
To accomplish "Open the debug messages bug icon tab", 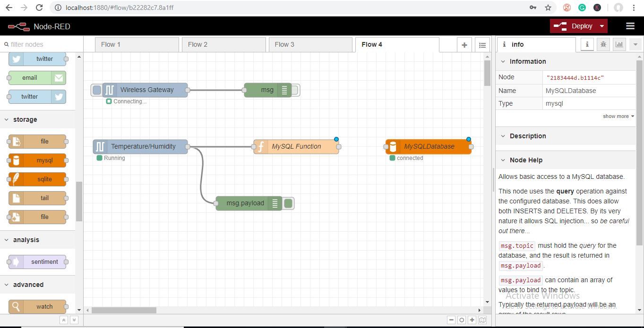I will pyautogui.click(x=603, y=44).
